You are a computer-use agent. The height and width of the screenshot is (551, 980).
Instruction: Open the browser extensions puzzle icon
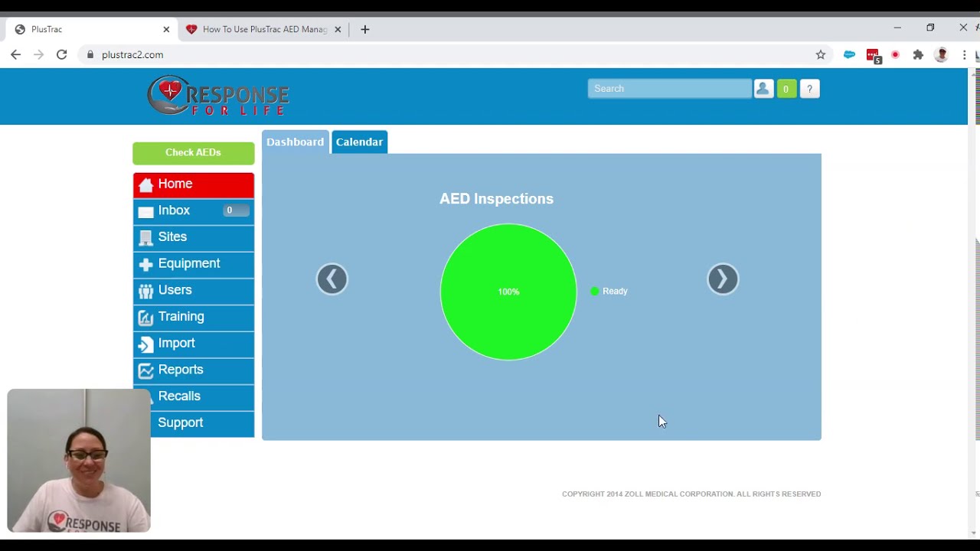pyautogui.click(x=918, y=54)
